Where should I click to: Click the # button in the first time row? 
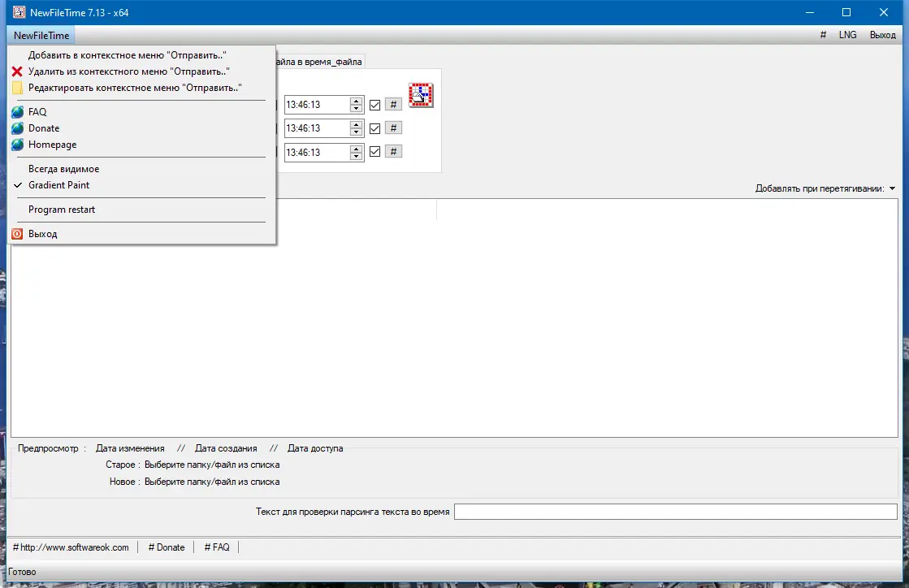[x=393, y=104]
